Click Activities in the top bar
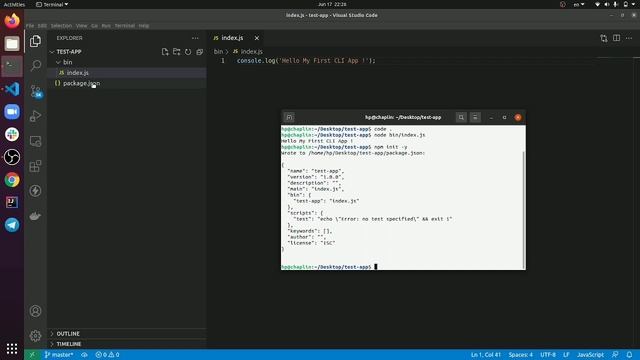640x360 pixels. pos(14,4)
